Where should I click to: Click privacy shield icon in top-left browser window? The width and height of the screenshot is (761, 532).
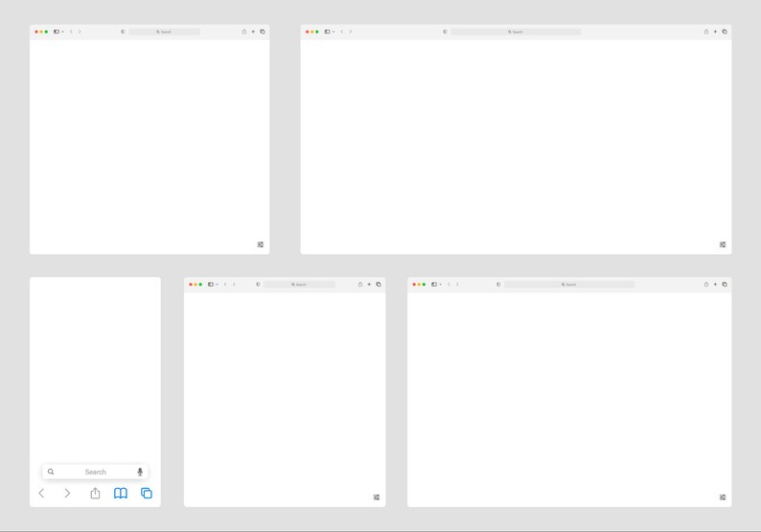click(x=123, y=32)
